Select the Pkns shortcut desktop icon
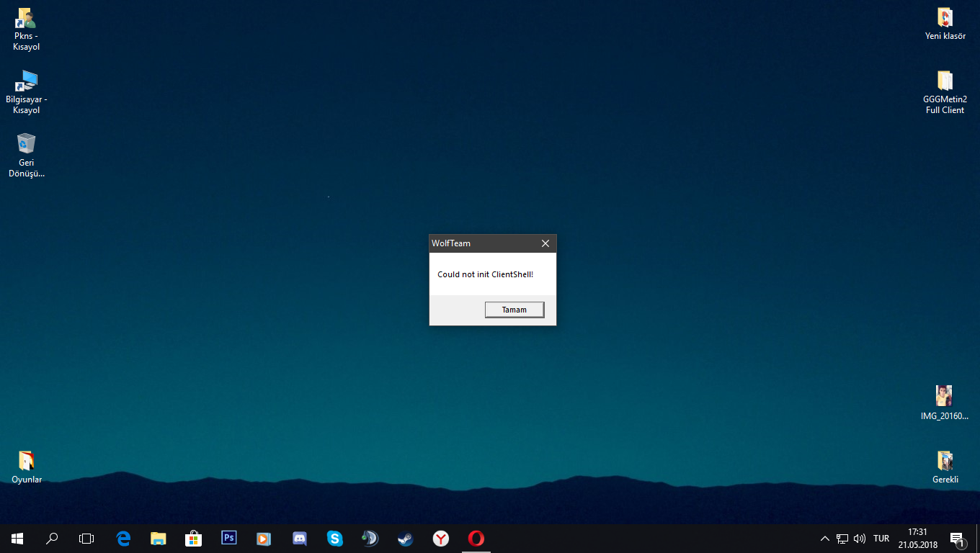980x553 pixels. pos(27,30)
